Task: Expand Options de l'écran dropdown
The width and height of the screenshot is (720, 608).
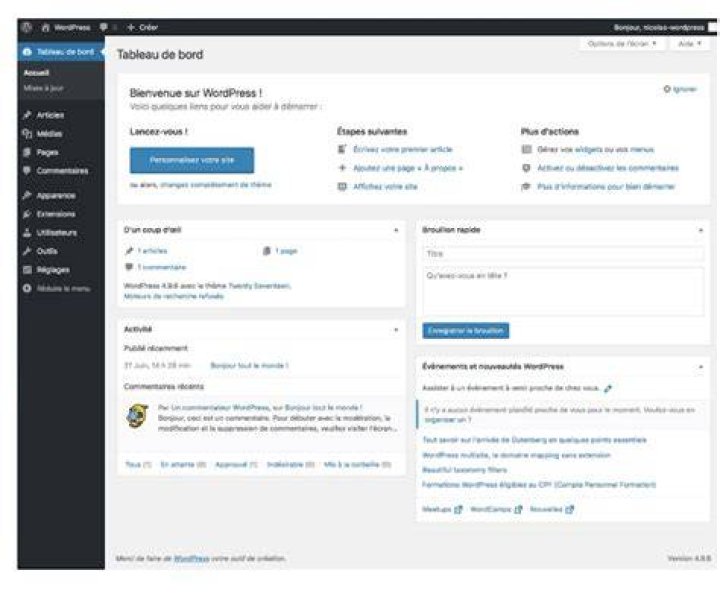Action: click(x=622, y=44)
